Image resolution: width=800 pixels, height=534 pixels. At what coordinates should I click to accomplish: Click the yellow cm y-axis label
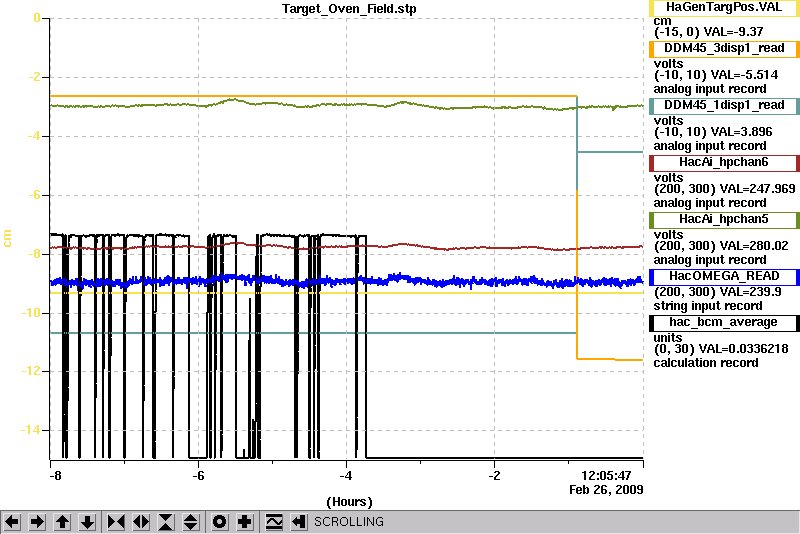(x=7, y=238)
